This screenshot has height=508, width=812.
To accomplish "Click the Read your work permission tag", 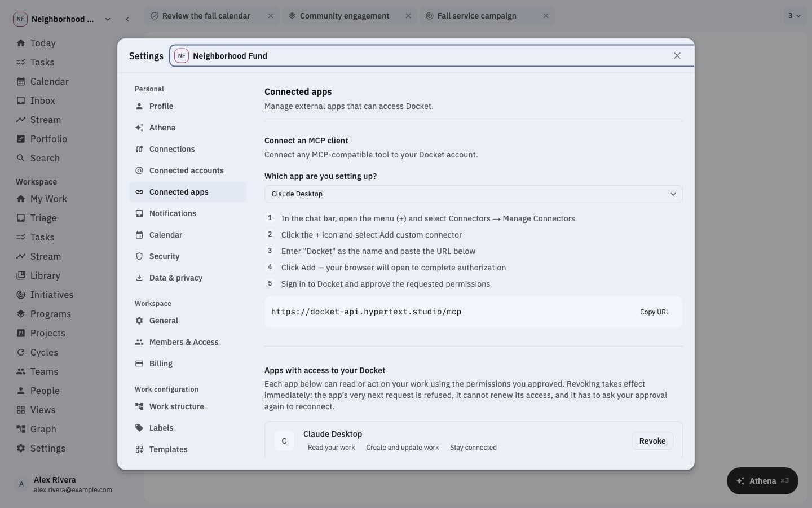I will click(x=331, y=448).
